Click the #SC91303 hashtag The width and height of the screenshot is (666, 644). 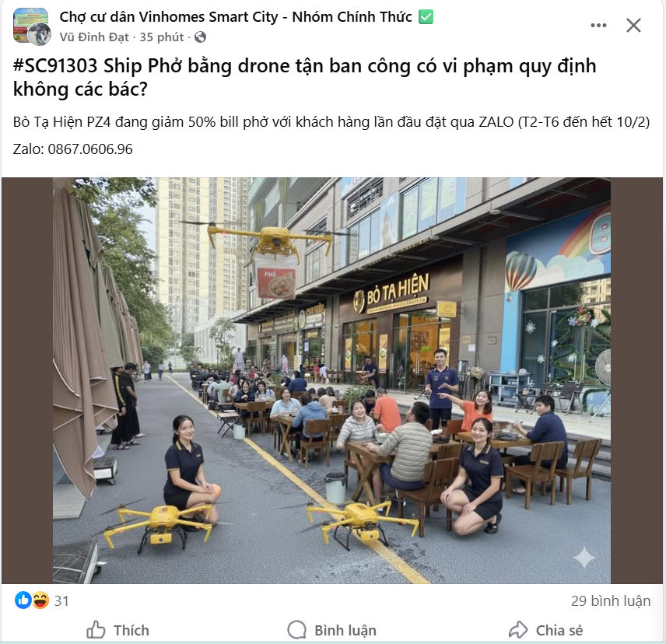[55, 66]
